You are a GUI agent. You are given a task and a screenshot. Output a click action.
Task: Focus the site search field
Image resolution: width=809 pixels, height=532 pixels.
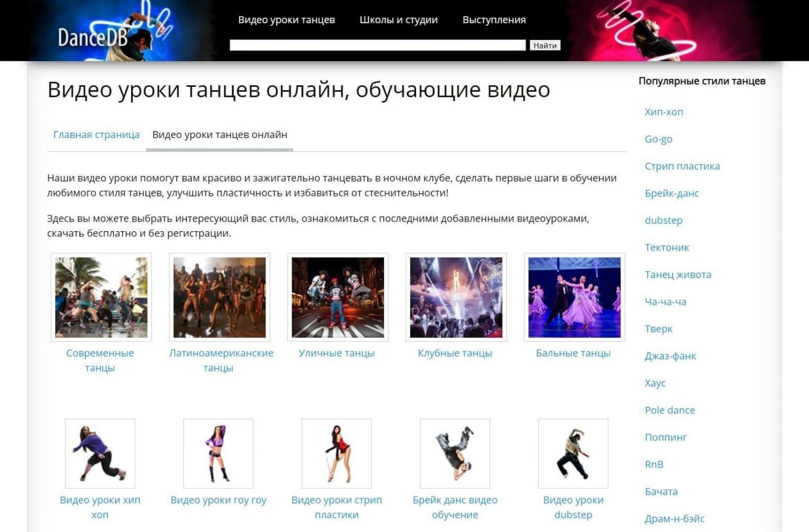click(378, 45)
